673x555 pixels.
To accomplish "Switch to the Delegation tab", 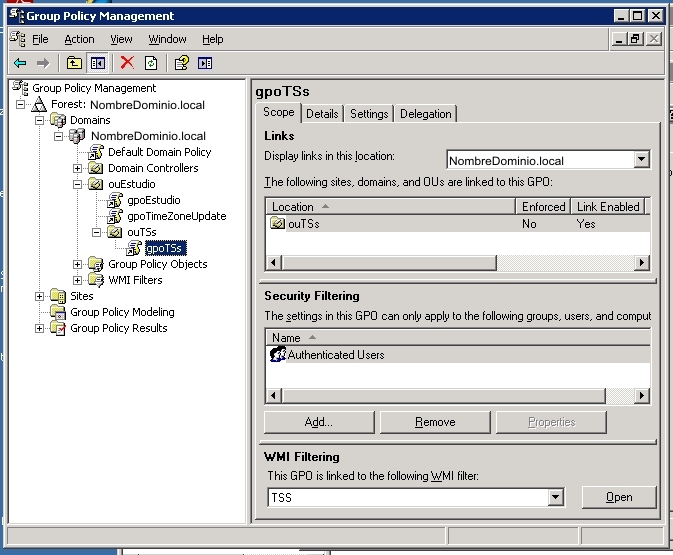I will coord(425,114).
